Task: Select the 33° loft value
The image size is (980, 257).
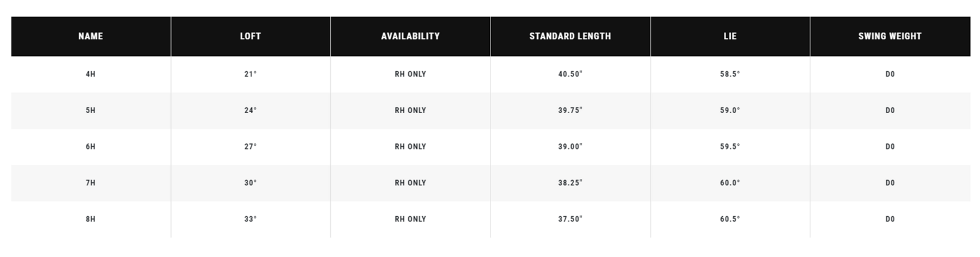Action: 250,219
